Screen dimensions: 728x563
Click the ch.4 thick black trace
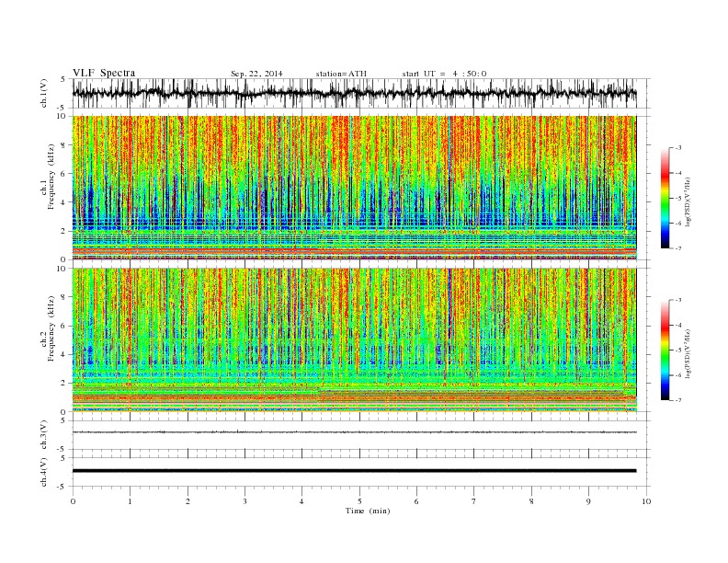click(x=355, y=471)
